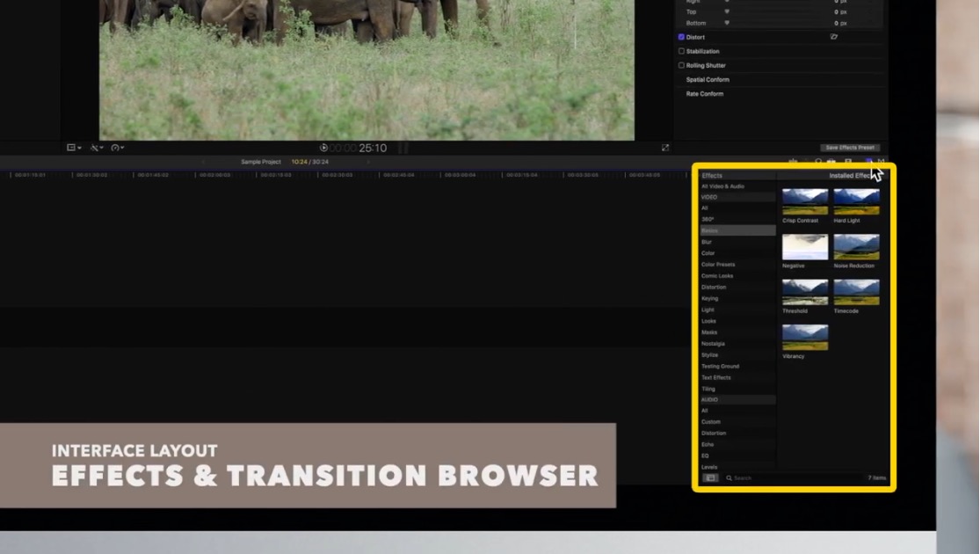Select the Basics effects category
The height and width of the screenshot is (554, 980).
737,230
